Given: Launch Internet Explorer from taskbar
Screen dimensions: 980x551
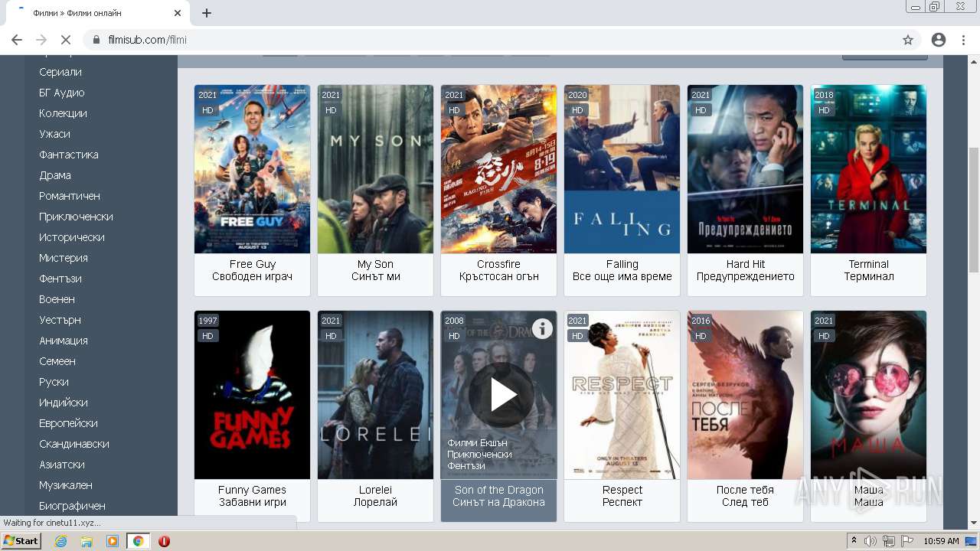Looking at the screenshot, I should point(60,541).
